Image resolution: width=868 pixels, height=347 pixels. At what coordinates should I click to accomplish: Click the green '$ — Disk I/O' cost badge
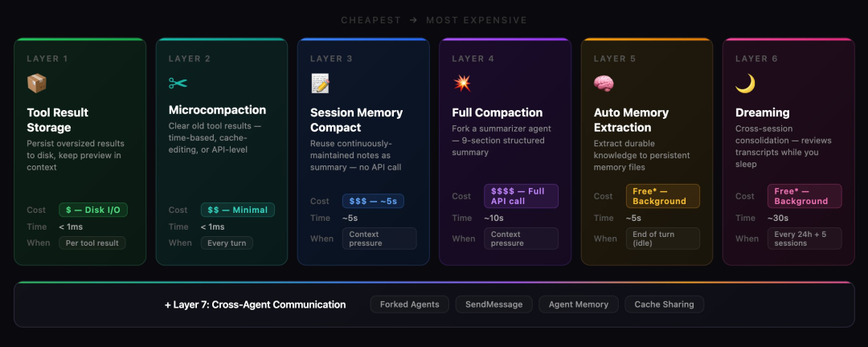[93, 210]
